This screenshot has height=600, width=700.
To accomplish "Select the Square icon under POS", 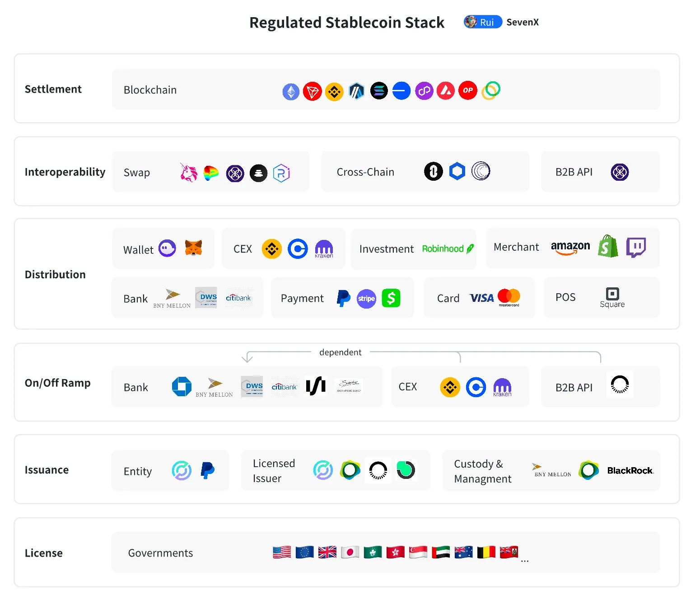I will point(612,296).
